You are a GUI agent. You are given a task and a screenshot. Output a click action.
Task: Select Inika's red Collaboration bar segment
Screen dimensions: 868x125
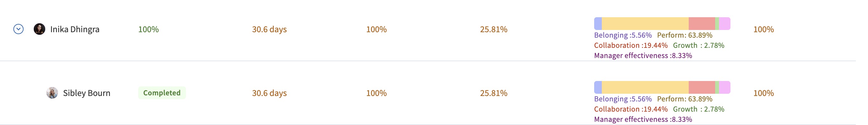pyautogui.click(x=701, y=24)
